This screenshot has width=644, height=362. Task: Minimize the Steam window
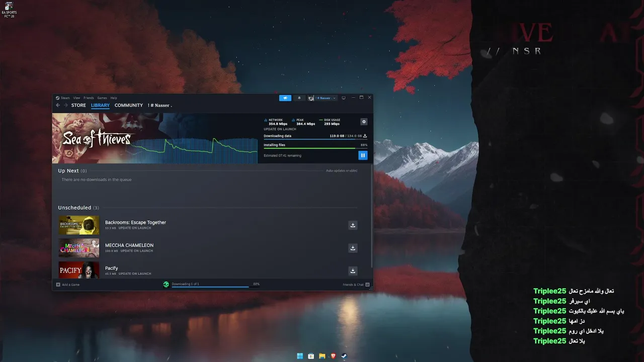point(353,98)
